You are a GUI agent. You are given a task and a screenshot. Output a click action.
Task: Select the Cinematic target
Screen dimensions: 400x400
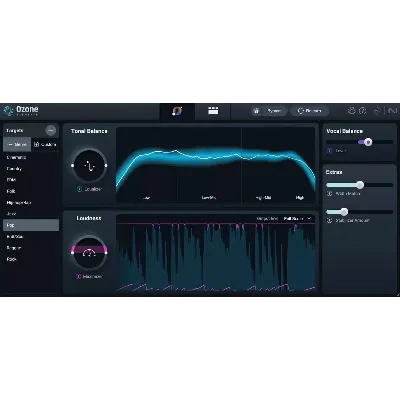click(x=31, y=157)
